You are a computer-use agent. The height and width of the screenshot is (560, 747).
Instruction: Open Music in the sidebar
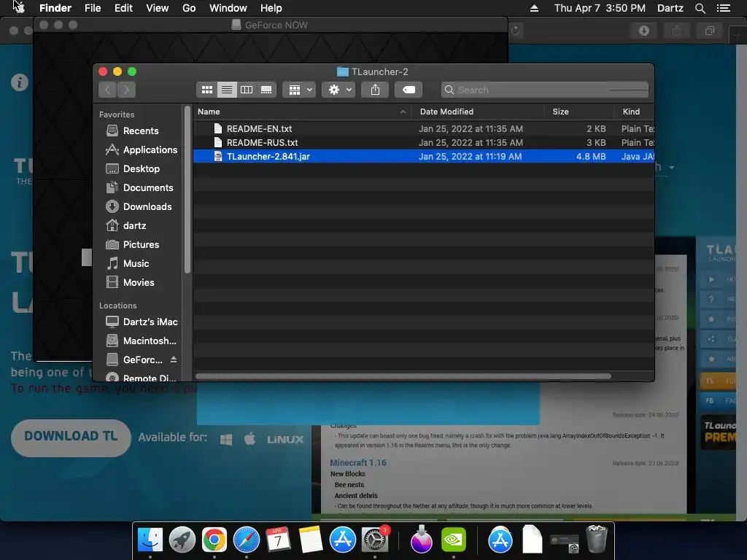[x=128, y=263]
